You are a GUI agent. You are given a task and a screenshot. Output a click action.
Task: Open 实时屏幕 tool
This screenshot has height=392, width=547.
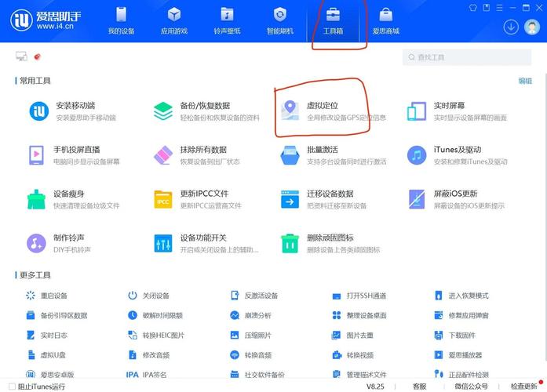click(x=457, y=111)
